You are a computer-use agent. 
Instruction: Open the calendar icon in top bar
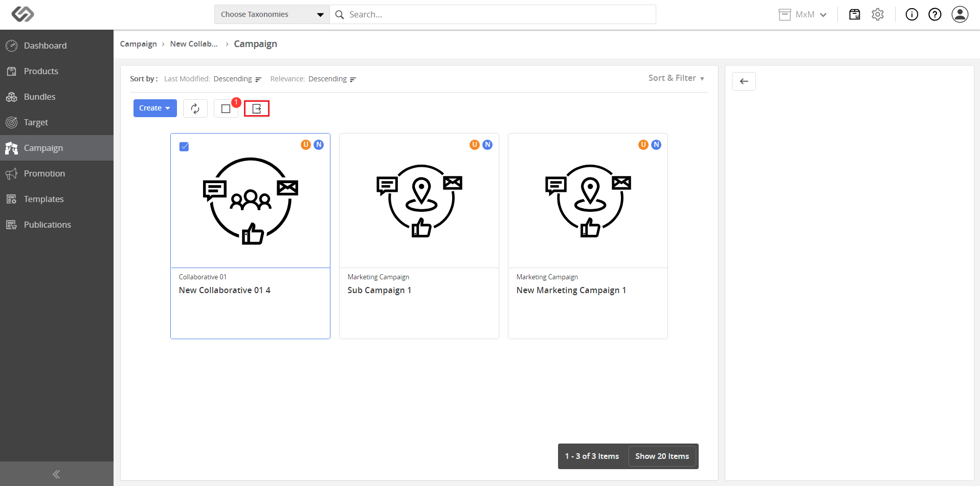coord(855,14)
